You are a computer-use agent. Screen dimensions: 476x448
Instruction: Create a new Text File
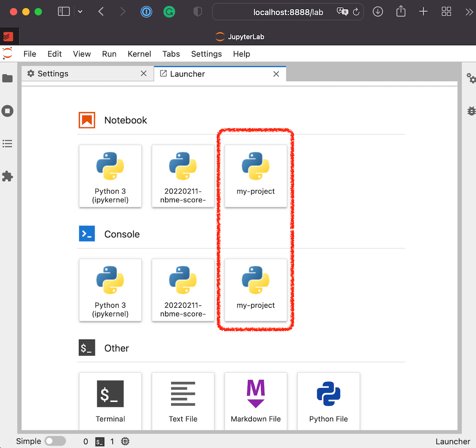click(183, 401)
